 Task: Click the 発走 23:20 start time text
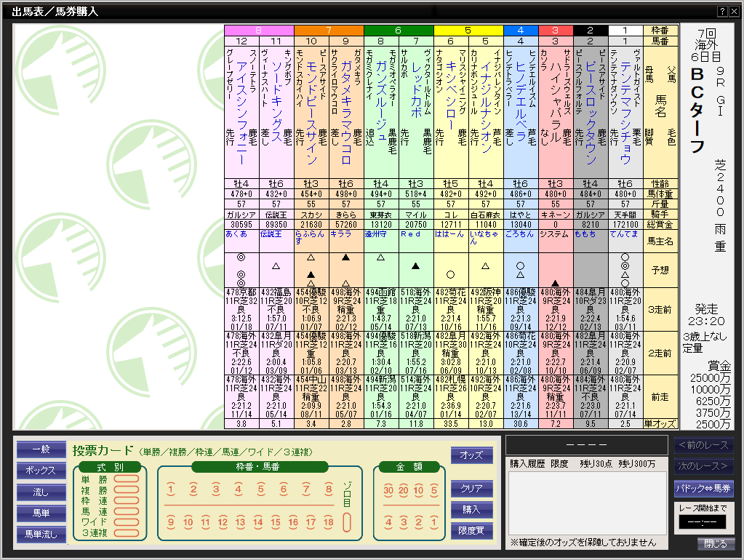[706, 315]
